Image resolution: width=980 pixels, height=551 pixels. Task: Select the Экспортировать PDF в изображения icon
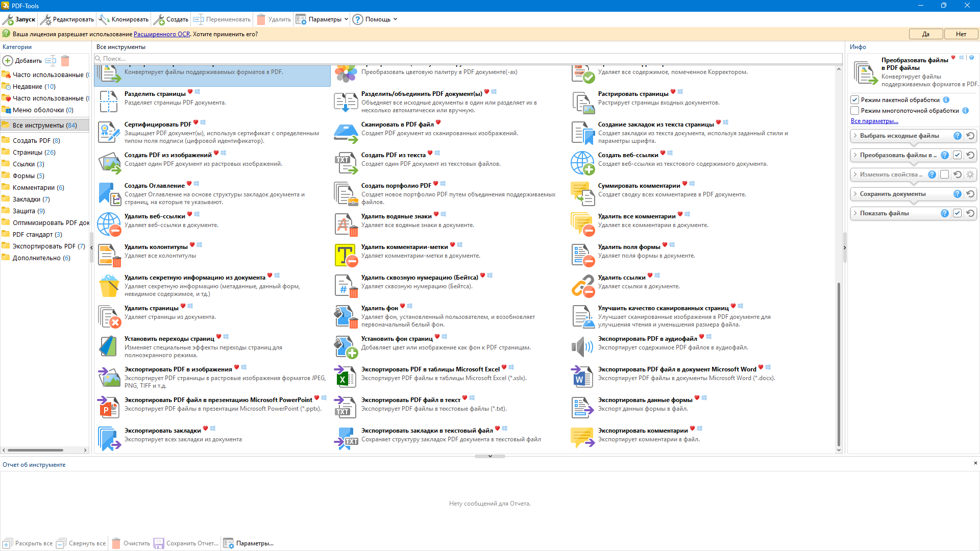109,377
